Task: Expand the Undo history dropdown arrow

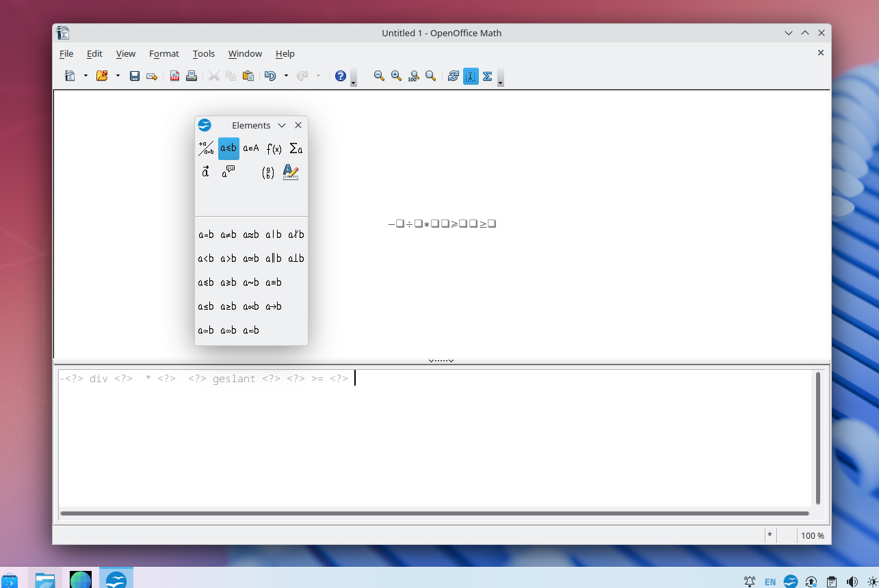Action: click(x=286, y=76)
